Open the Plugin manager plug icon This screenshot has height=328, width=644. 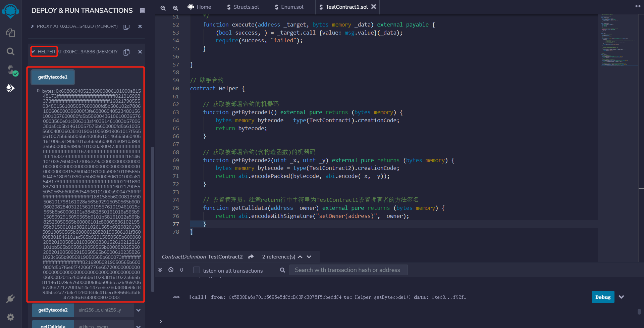click(x=10, y=298)
